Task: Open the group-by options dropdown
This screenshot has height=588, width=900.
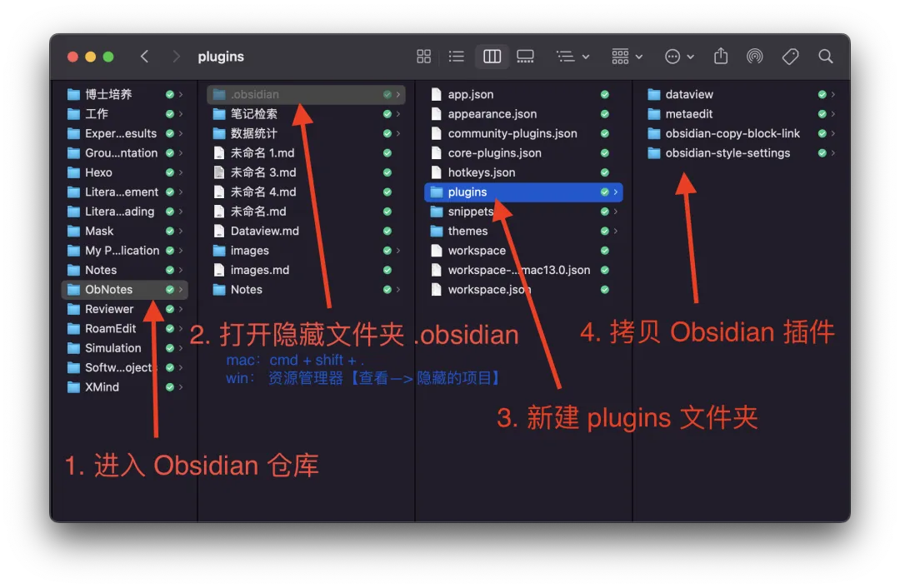Action: (x=572, y=57)
